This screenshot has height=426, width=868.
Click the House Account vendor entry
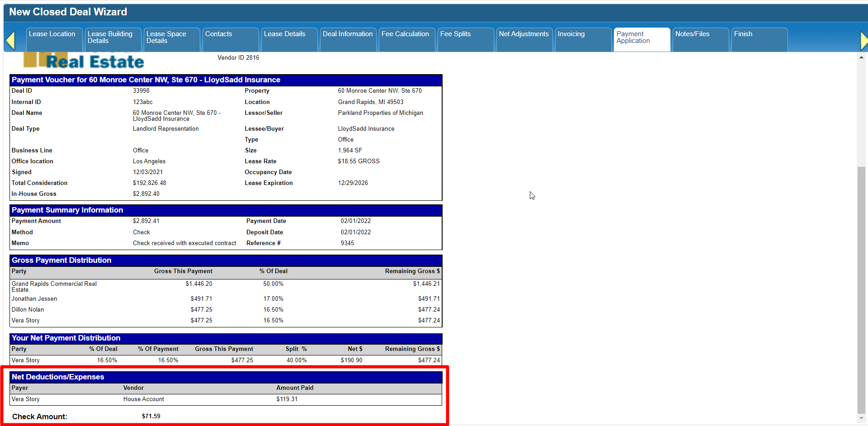tap(144, 399)
